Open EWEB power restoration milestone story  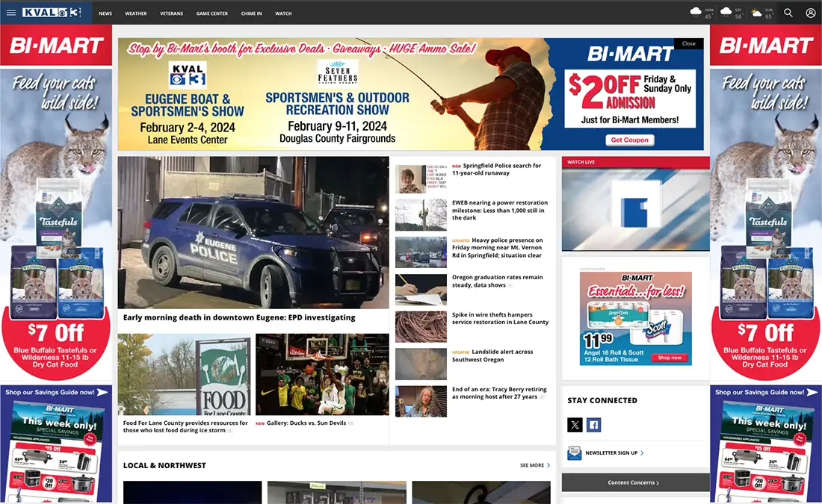500,210
